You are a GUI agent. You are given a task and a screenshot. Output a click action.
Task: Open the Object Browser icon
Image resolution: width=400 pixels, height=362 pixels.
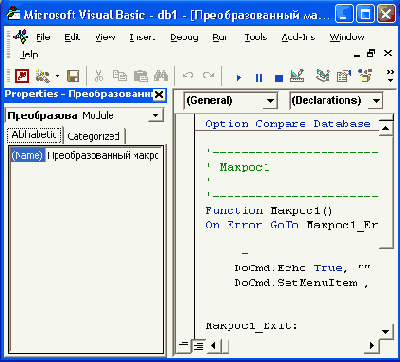click(x=365, y=76)
